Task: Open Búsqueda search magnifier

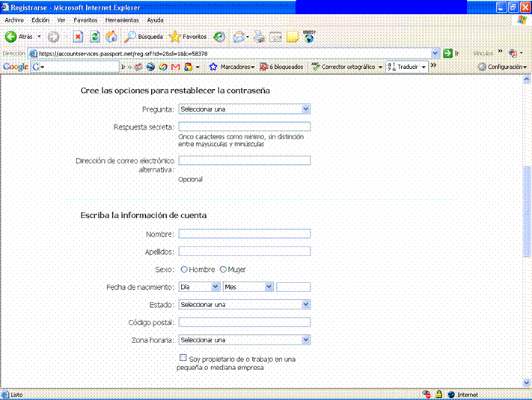Action: (130, 36)
